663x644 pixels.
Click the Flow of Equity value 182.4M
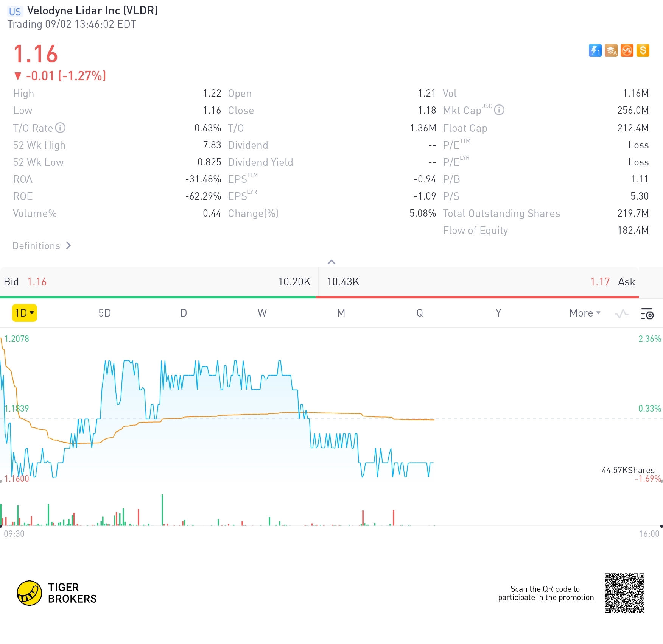point(633,230)
